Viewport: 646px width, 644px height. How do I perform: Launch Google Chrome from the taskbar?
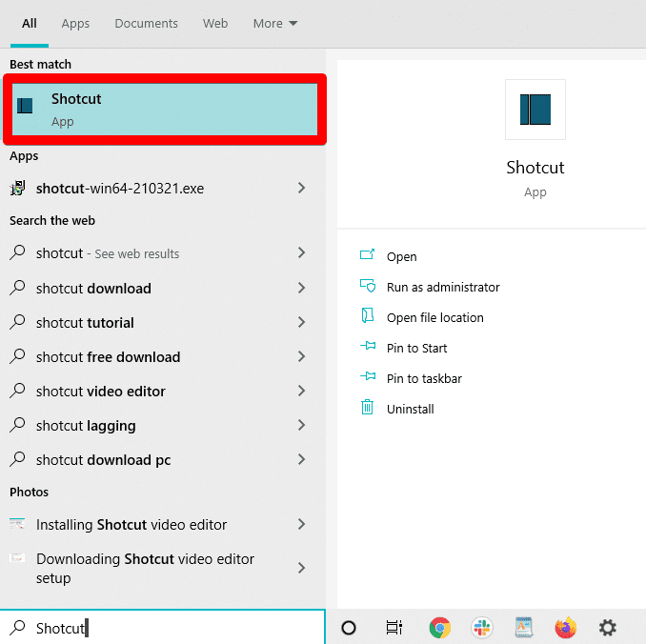(x=439, y=628)
